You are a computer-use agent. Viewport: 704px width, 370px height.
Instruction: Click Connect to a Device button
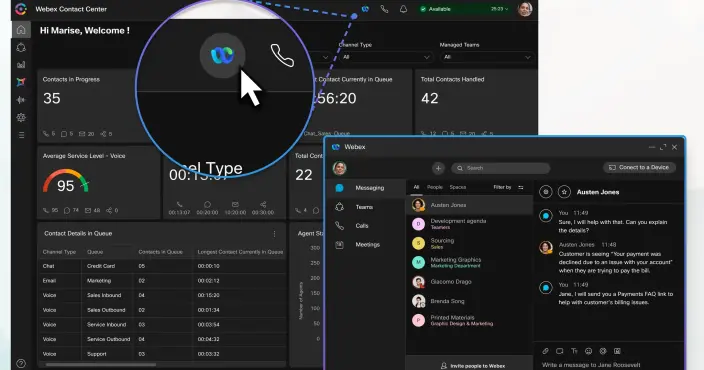(x=639, y=167)
